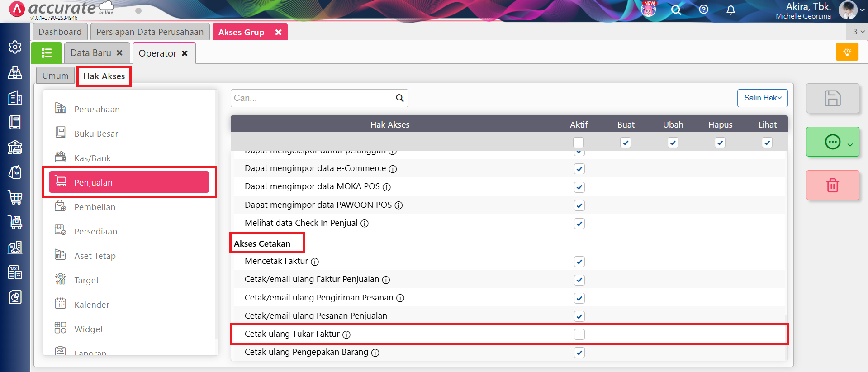This screenshot has width=868, height=372.
Task: Toggle the header Aktif checkbox
Action: click(578, 143)
